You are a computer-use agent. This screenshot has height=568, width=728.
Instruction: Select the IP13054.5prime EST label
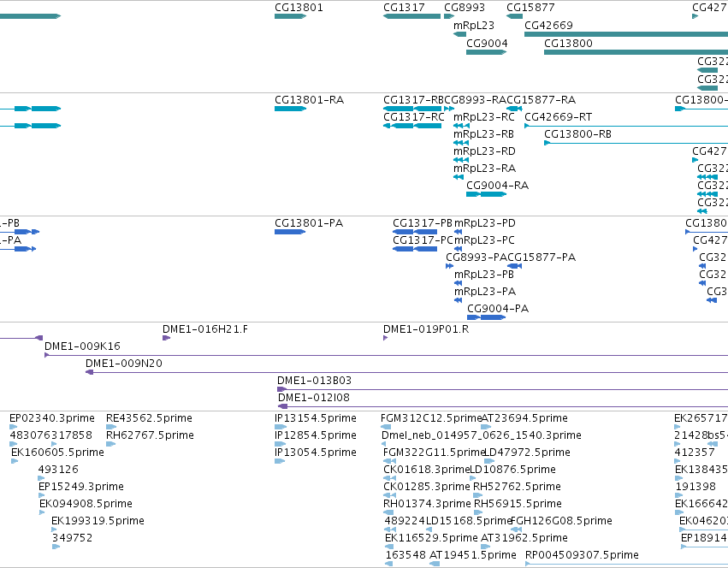pyautogui.click(x=316, y=453)
